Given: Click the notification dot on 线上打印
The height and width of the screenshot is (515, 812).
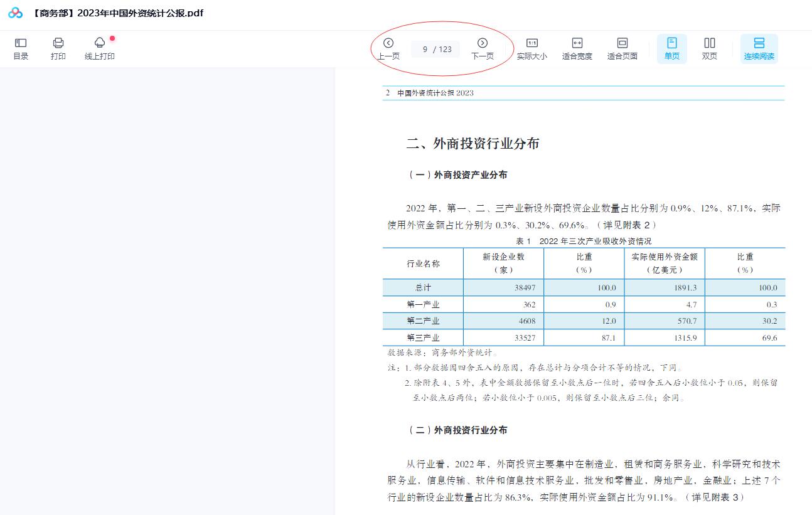Looking at the screenshot, I should tap(112, 39).
